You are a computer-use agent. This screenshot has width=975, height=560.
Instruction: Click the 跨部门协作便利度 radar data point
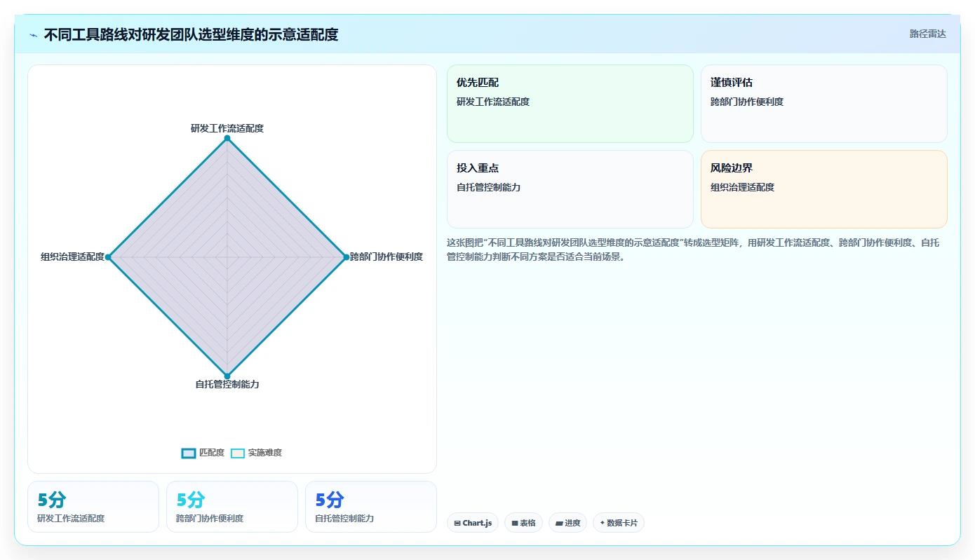347,257
